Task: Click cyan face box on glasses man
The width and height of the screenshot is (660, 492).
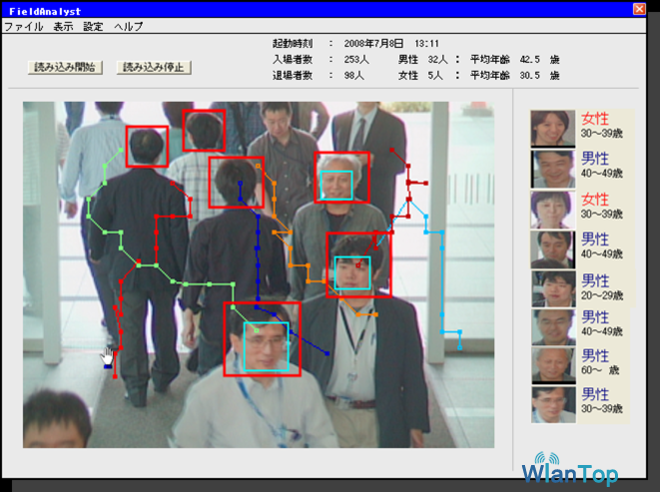Action: pos(266,346)
